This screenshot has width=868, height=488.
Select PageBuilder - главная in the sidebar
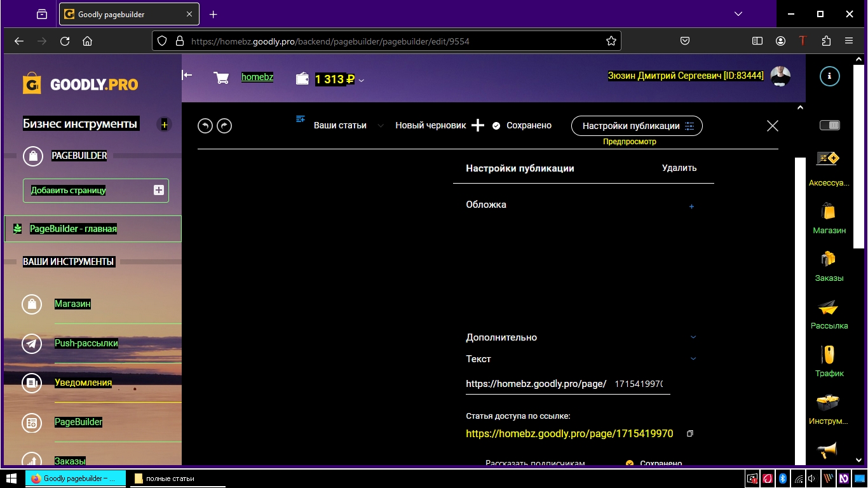click(93, 229)
